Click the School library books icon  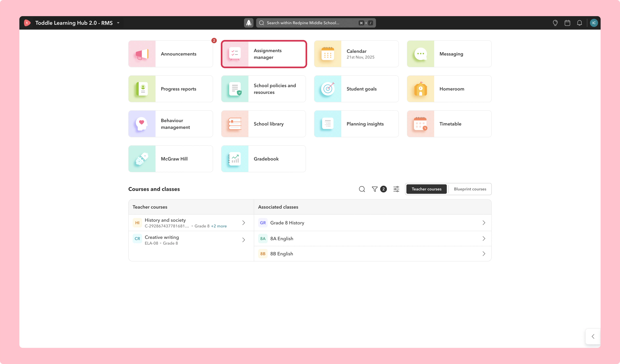pyautogui.click(x=235, y=124)
